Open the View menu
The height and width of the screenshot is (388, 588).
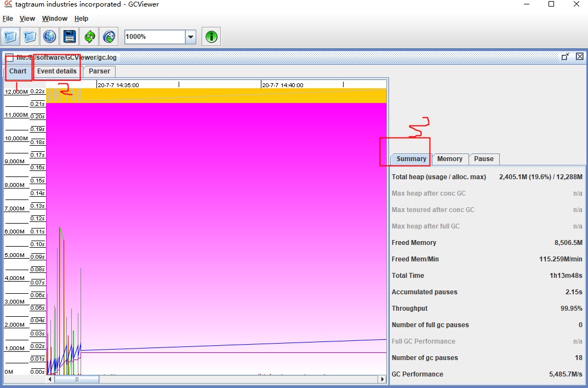click(27, 19)
